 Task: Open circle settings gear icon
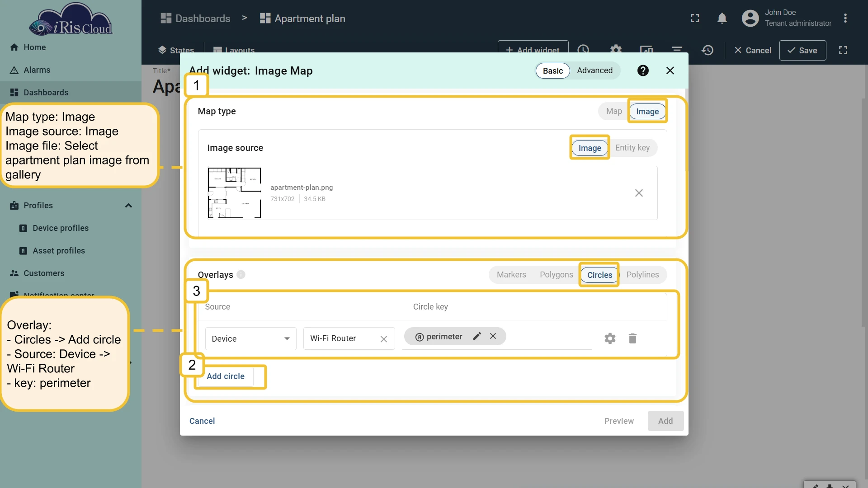[x=610, y=338]
